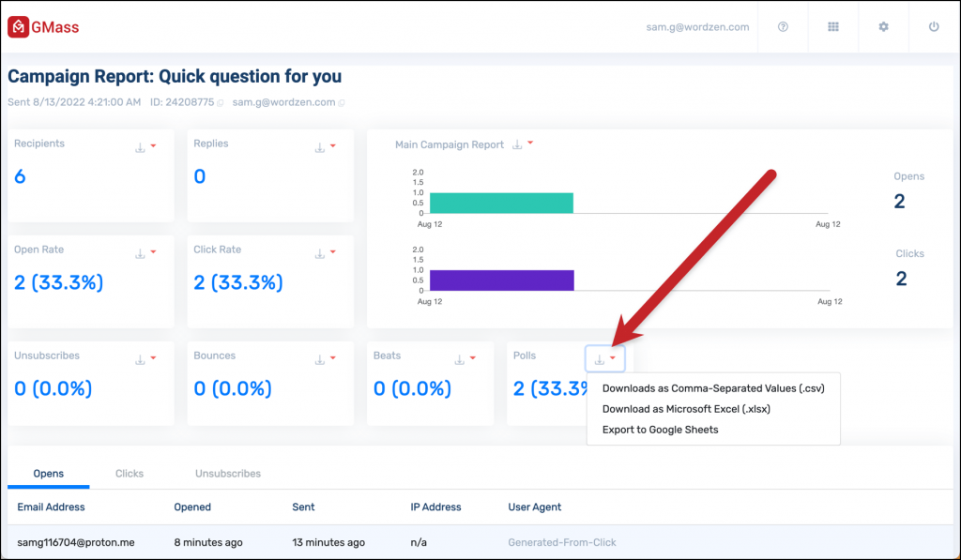
Task: Switch to the Clicks tab
Action: (x=129, y=473)
